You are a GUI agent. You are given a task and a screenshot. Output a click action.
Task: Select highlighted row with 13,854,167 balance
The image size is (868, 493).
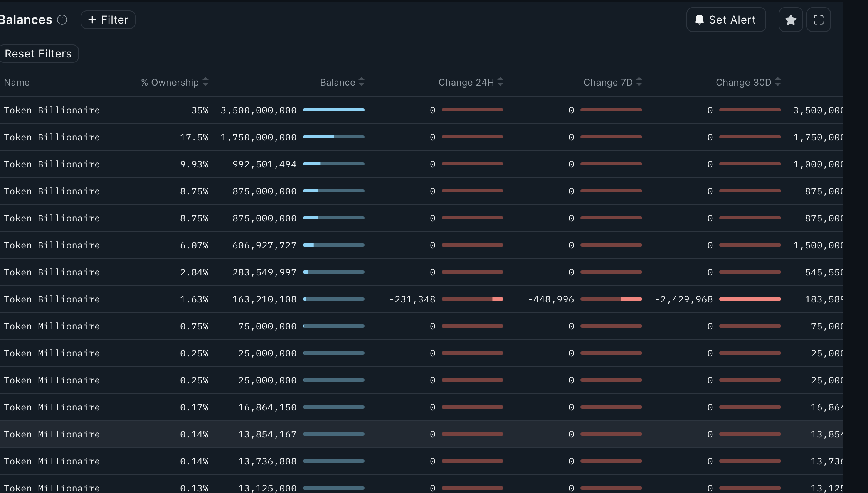coord(52,434)
